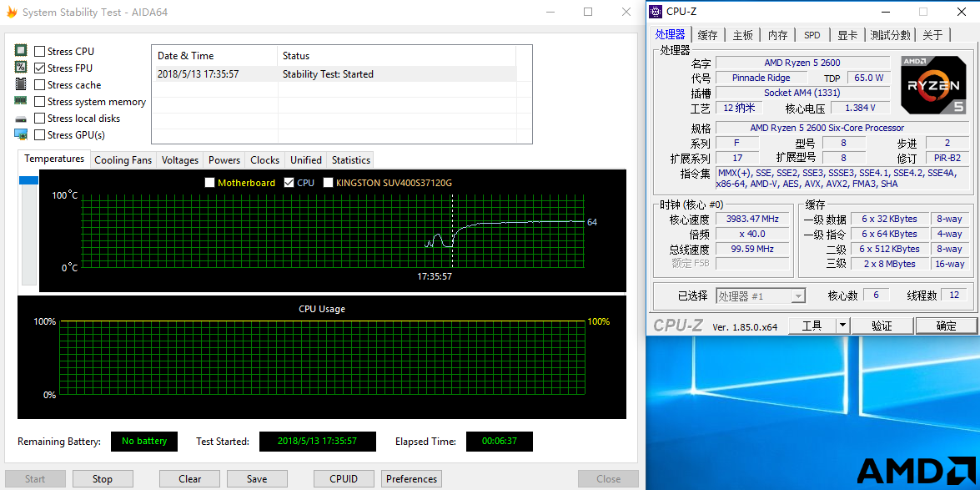980x490 pixels.
Task: Switch to the Voltages tab
Action: (x=180, y=160)
